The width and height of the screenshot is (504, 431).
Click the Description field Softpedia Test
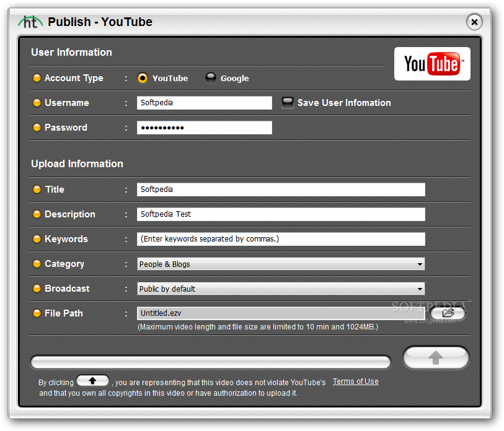(x=281, y=214)
